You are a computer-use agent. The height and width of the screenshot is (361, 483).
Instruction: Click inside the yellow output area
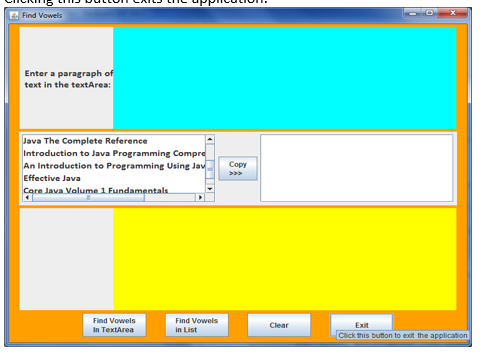[285, 259]
